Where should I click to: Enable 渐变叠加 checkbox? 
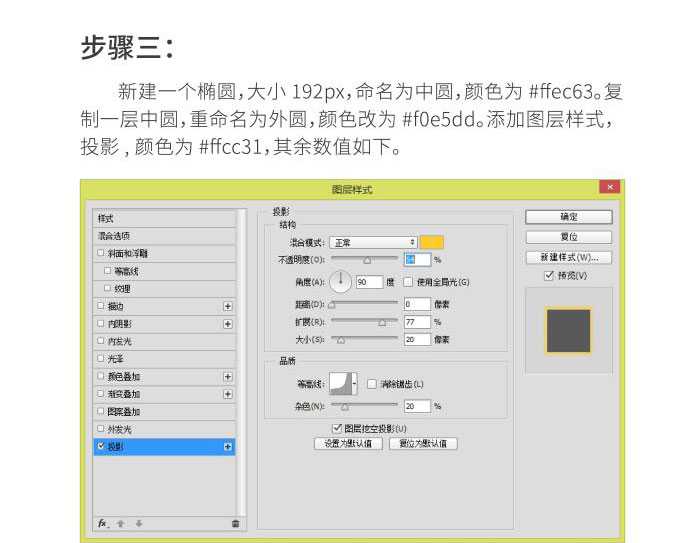coord(101,393)
